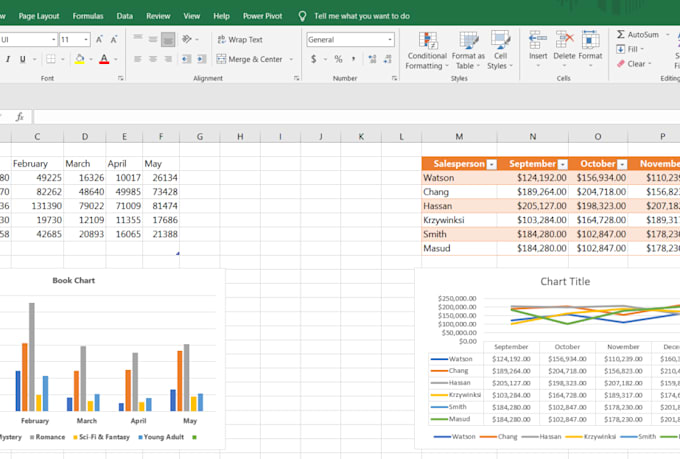Click the Increase Decimal icon
The width and height of the screenshot is (680, 459).
[372, 59]
